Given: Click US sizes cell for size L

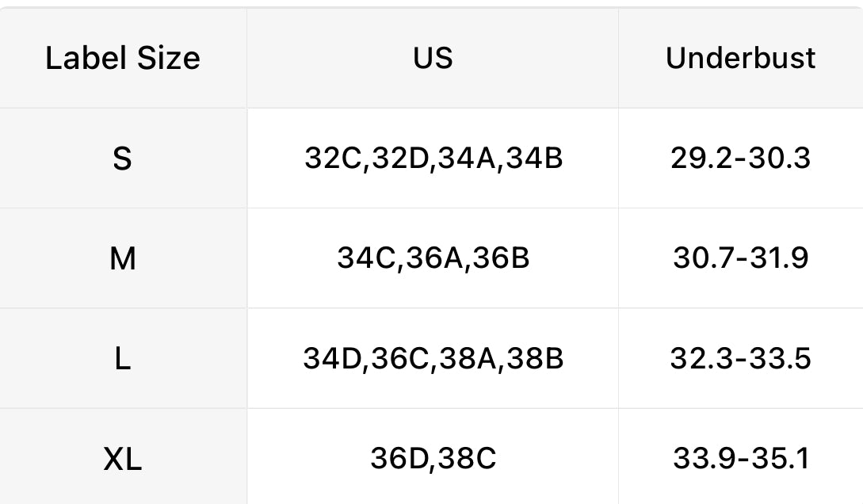Looking at the screenshot, I should (433, 358).
